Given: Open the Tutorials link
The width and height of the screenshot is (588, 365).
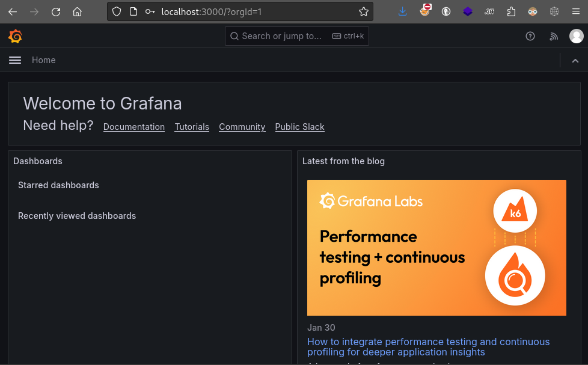Looking at the screenshot, I should tap(192, 127).
